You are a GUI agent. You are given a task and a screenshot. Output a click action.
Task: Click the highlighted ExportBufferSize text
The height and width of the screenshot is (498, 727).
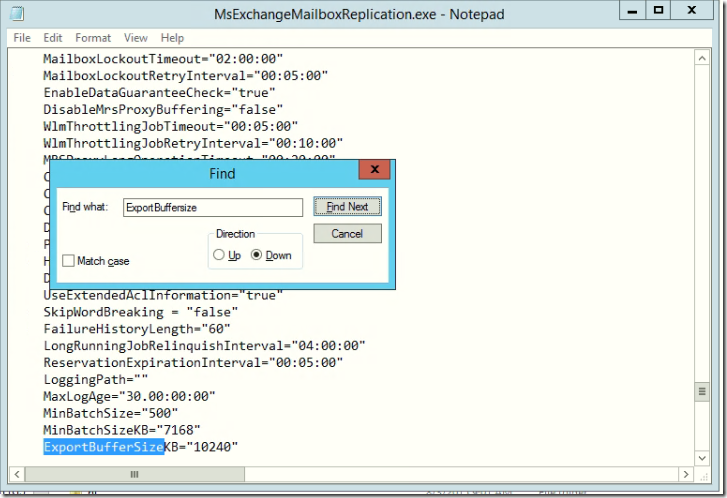pyautogui.click(x=104, y=447)
